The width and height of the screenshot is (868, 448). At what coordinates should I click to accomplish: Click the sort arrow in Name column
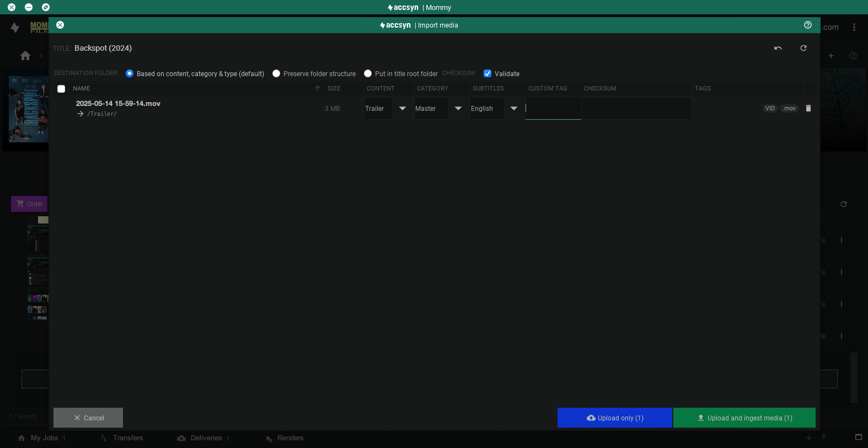(x=318, y=88)
